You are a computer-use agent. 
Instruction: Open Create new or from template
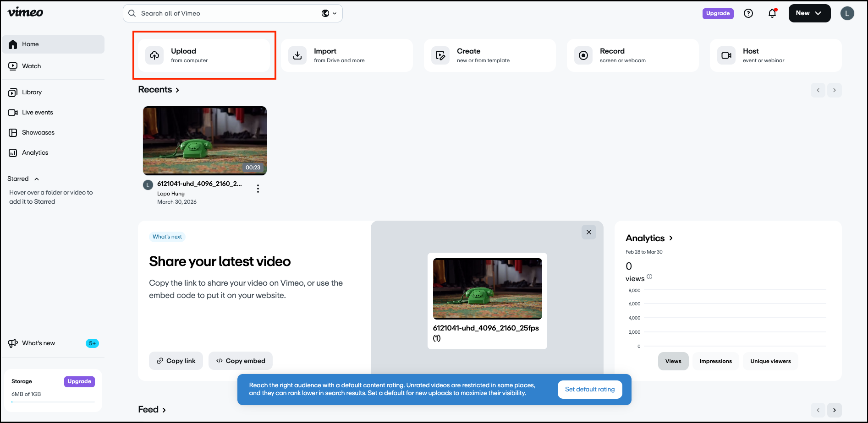[489, 55]
